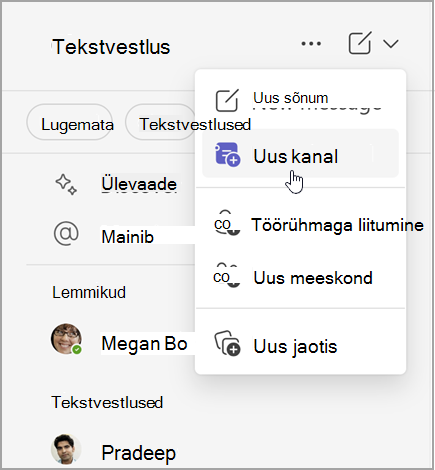Viewport: 435px width, 470px height.
Task: Open the Ülevaade item
Action: [x=139, y=184]
